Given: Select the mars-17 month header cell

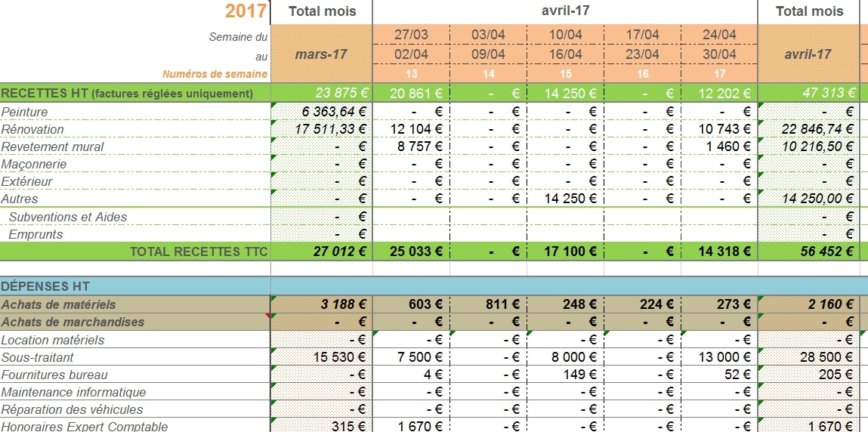Looking at the screenshot, I should point(321,54).
